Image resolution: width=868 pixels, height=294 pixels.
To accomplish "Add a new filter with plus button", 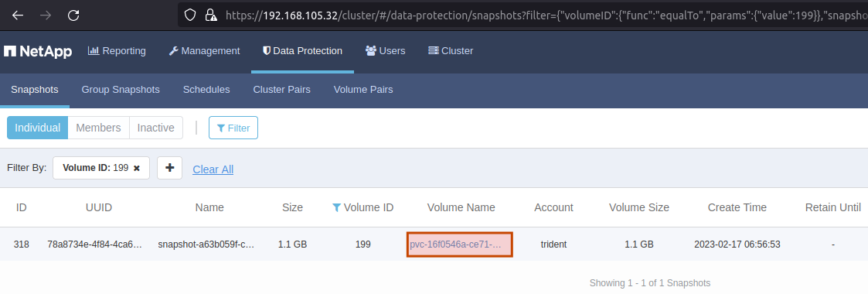I will tap(170, 168).
